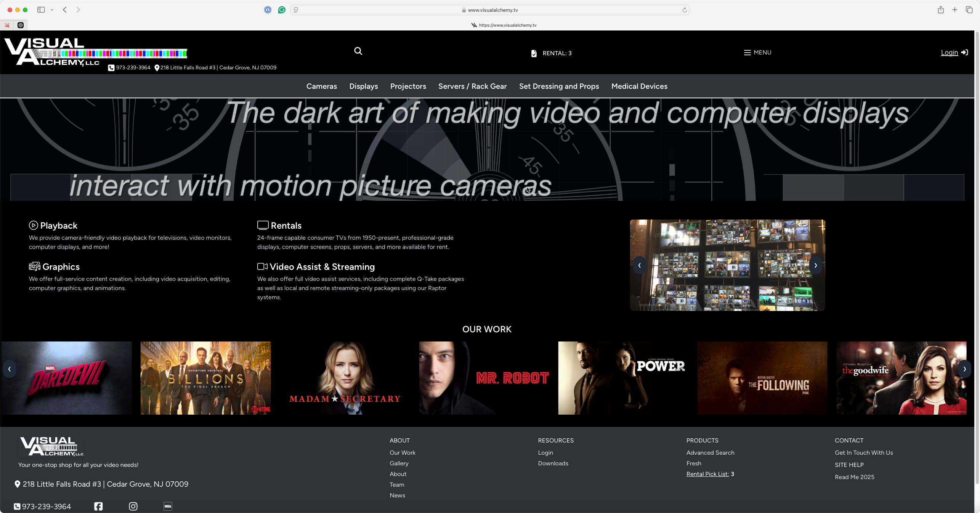Open the Medical Devices category

point(639,87)
